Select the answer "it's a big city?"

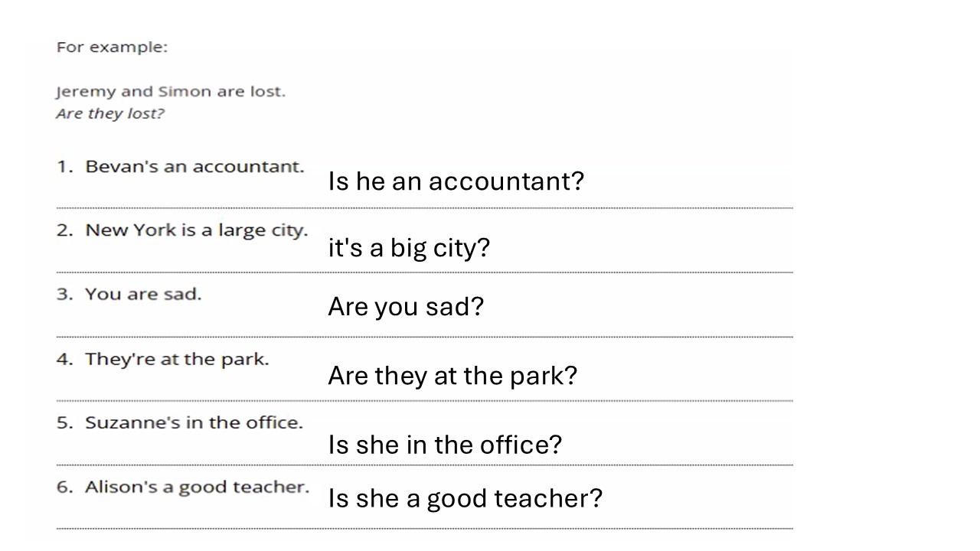408,248
